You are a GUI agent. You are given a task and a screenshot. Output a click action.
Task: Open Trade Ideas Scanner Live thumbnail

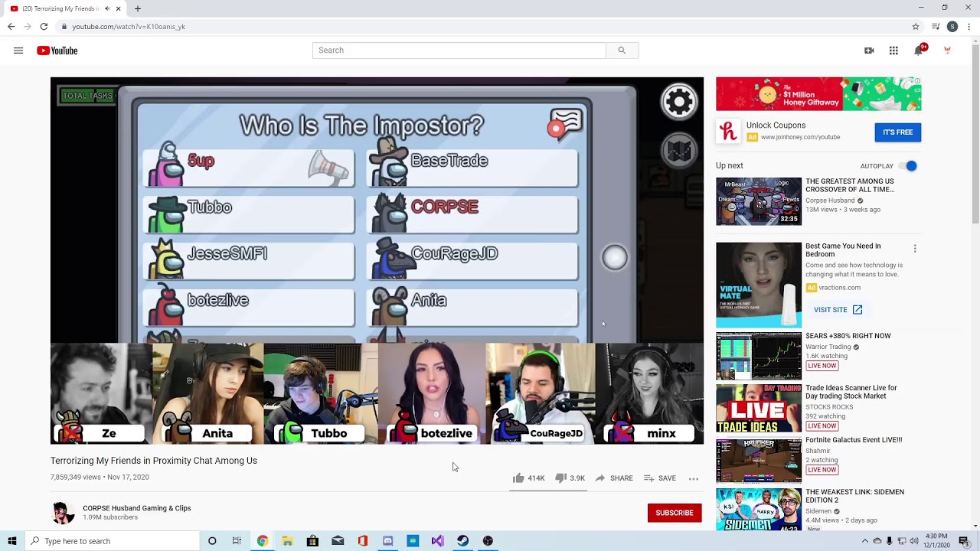click(759, 409)
